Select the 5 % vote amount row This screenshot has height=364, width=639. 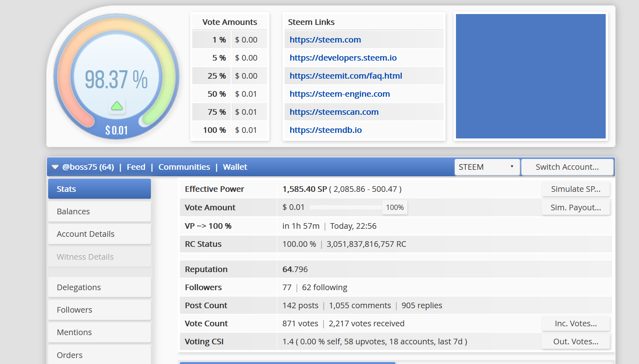pyautogui.click(x=230, y=58)
